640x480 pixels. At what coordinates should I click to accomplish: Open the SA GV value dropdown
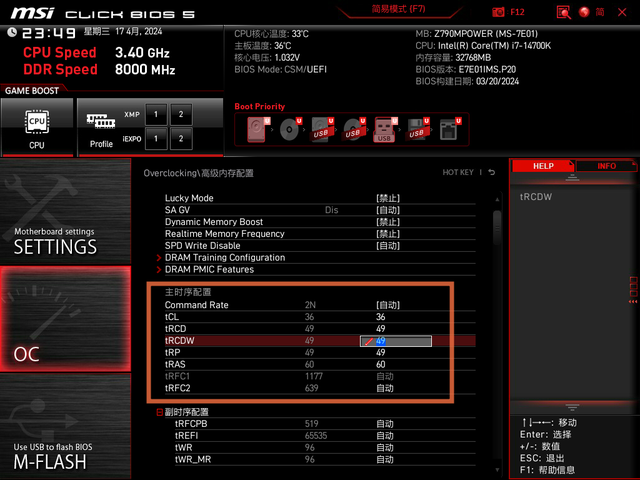tap(388, 210)
